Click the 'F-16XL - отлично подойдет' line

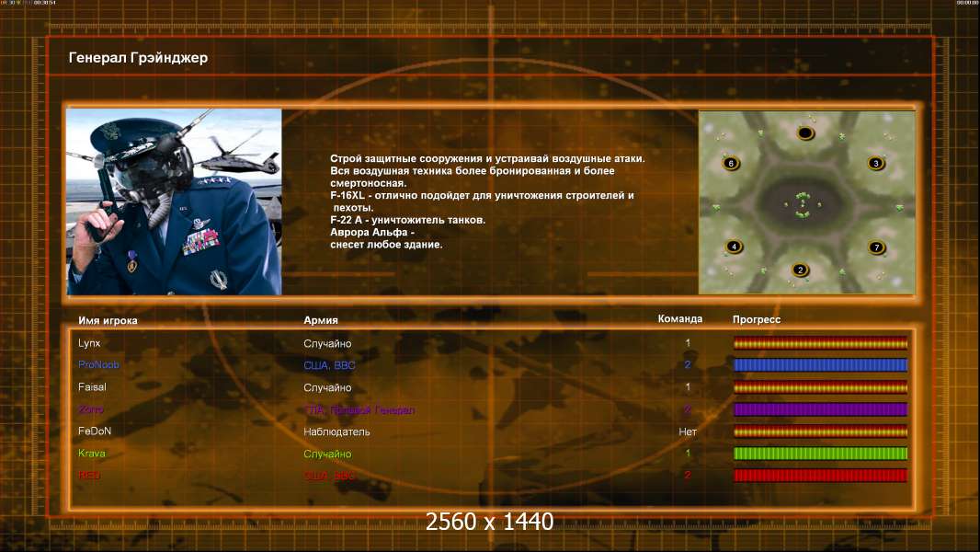click(x=482, y=195)
